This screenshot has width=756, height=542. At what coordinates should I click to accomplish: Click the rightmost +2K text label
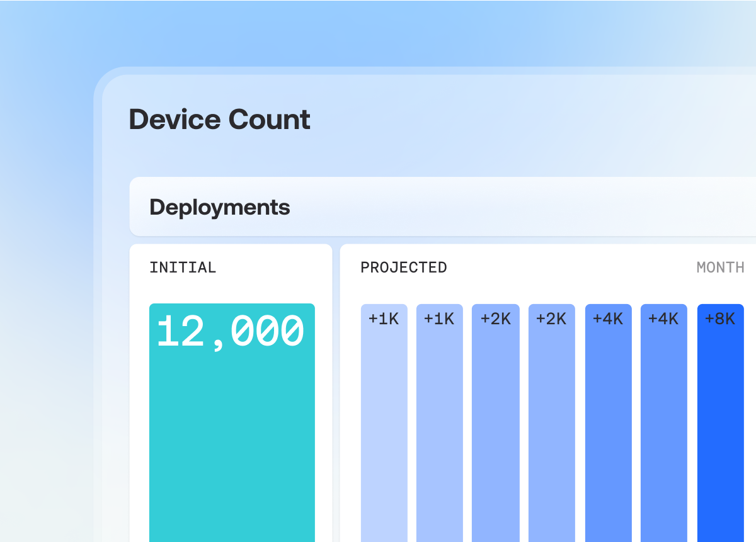551,319
